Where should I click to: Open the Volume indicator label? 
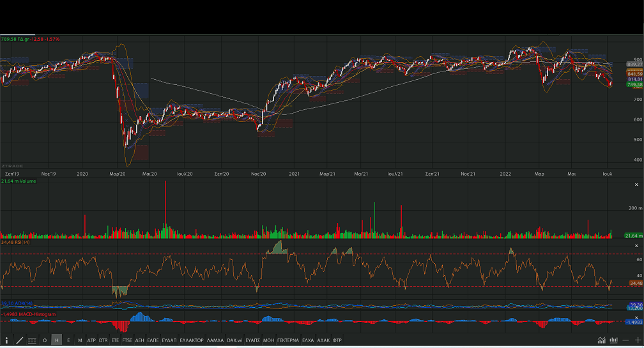(19, 181)
